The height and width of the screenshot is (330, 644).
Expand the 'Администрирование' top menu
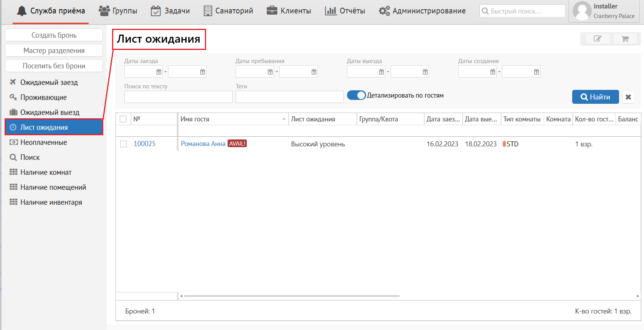click(x=422, y=11)
